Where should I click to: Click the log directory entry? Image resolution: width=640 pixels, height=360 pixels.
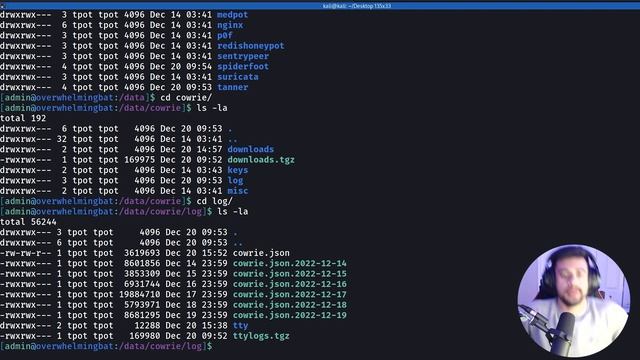click(x=235, y=180)
